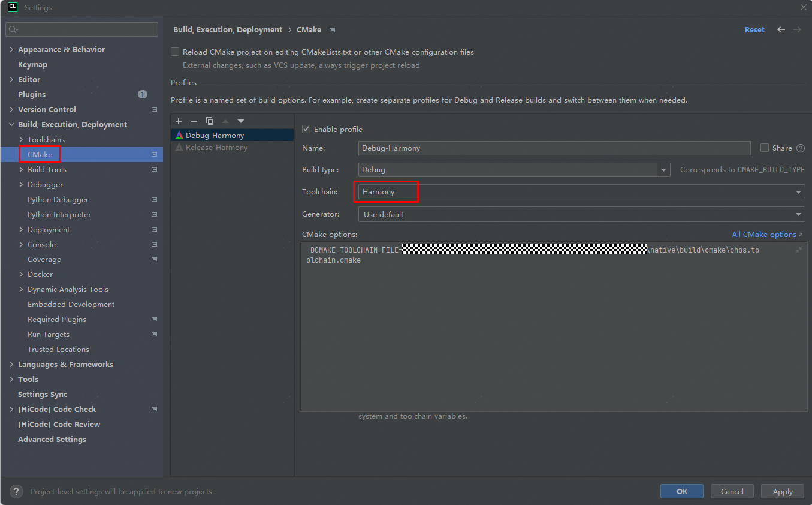Remove the selected profile with minus icon
Screen dimensions: 812x505
(194, 121)
